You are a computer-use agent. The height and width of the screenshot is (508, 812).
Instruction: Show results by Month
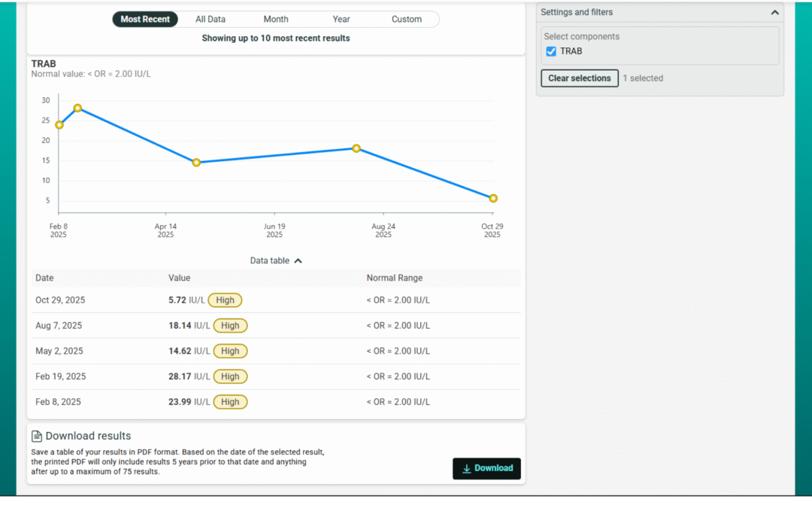point(276,20)
